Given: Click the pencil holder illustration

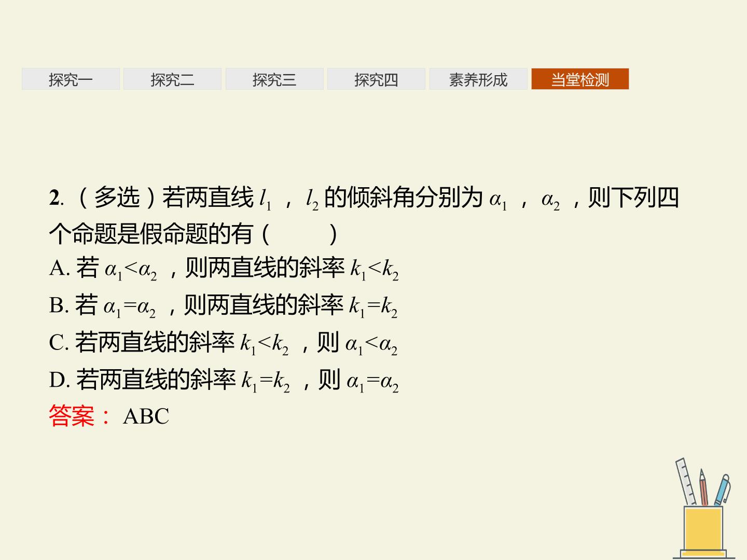Looking at the screenshot, I should (x=704, y=508).
